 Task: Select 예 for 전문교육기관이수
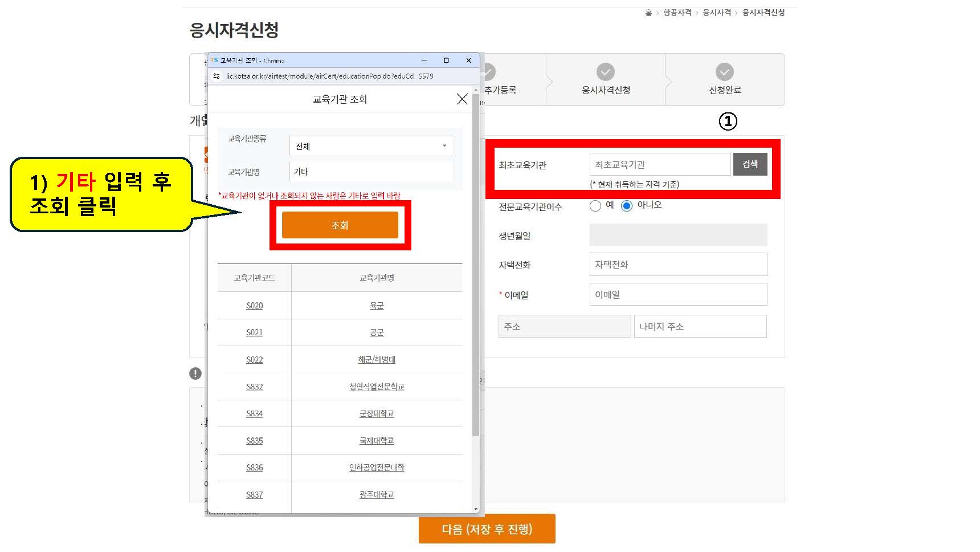[x=595, y=206]
